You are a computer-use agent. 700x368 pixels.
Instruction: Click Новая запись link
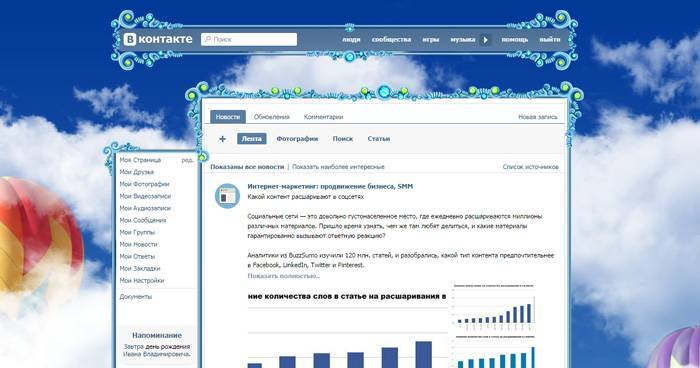[538, 117]
